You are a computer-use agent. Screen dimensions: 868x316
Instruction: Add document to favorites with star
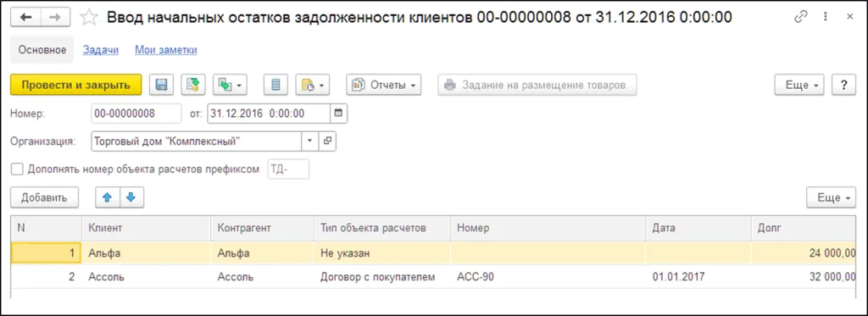click(88, 18)
